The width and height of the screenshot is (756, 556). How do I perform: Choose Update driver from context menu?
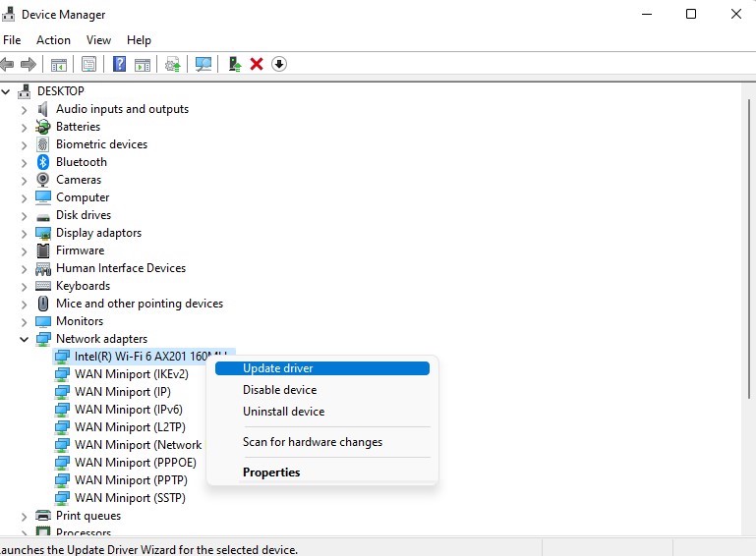[277, 368]
